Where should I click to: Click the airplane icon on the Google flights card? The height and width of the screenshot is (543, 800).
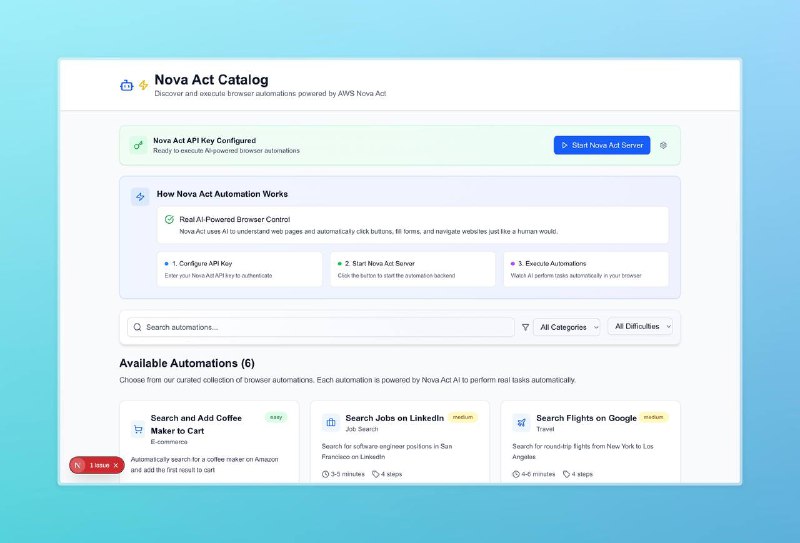(x=521, y=423)
